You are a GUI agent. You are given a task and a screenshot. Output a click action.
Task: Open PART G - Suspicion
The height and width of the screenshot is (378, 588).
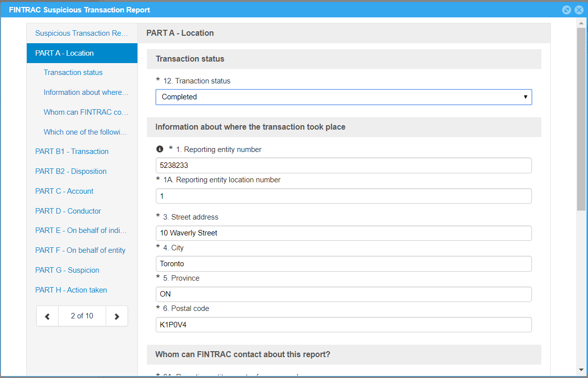[67, 270]
